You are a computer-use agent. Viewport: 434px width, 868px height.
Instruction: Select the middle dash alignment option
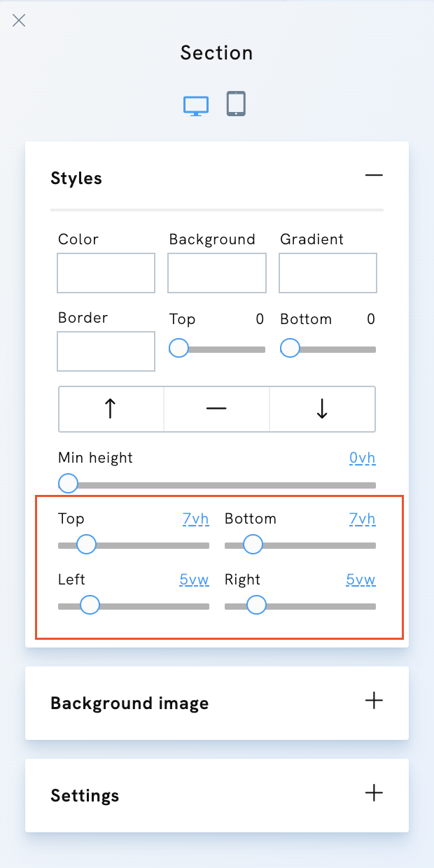pos(216,409)
